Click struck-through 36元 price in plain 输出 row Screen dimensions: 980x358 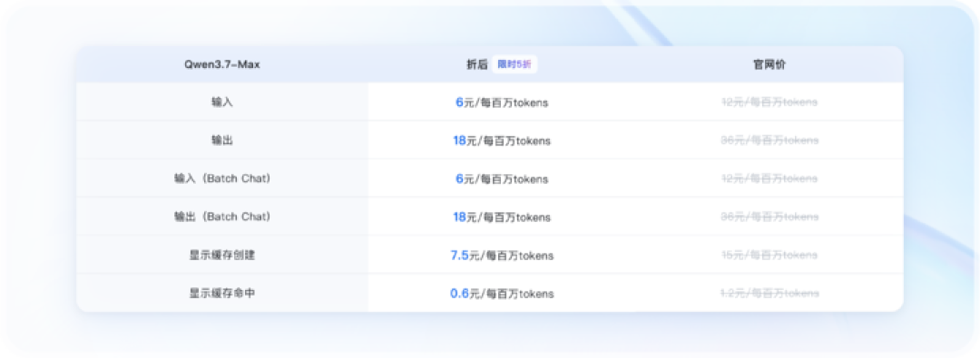coord(769,140)
